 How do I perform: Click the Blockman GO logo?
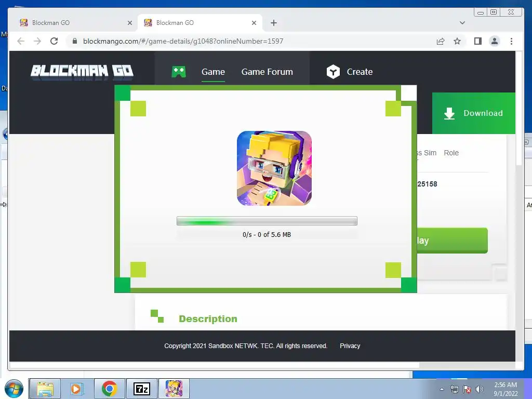[82, 72]
